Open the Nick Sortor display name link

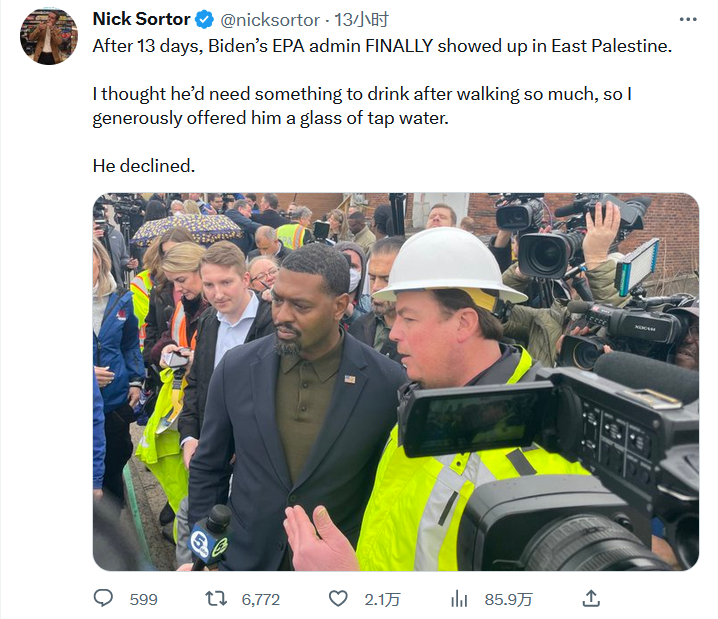point(141,19)
